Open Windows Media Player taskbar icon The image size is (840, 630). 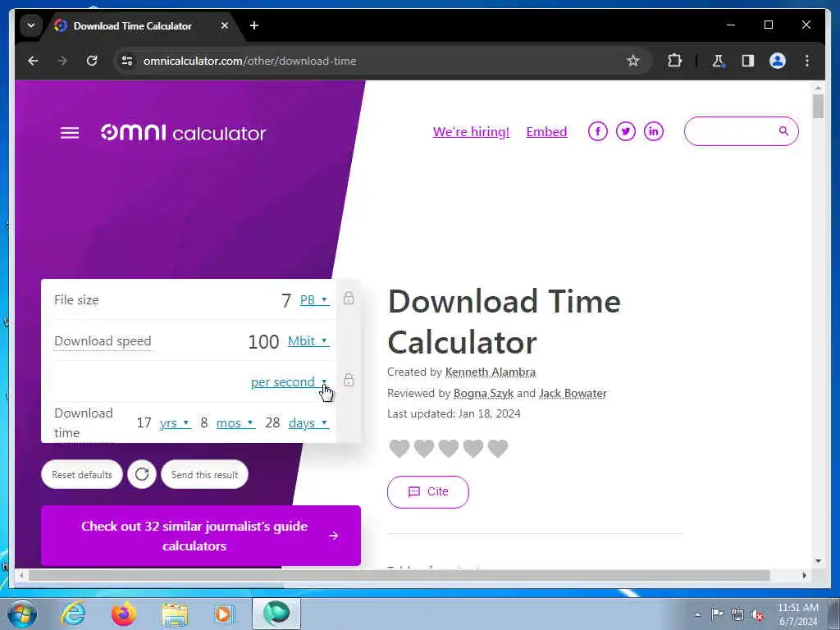point(224,614)
